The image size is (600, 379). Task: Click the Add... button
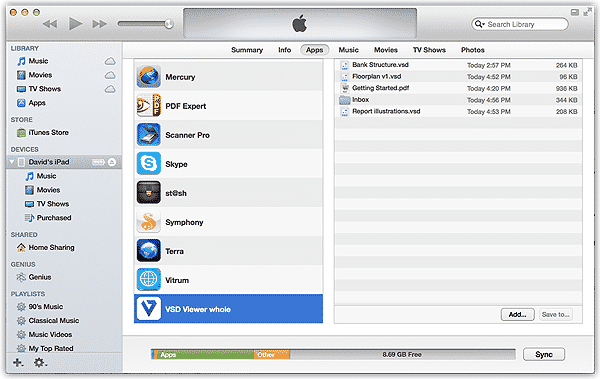(517, 315)
